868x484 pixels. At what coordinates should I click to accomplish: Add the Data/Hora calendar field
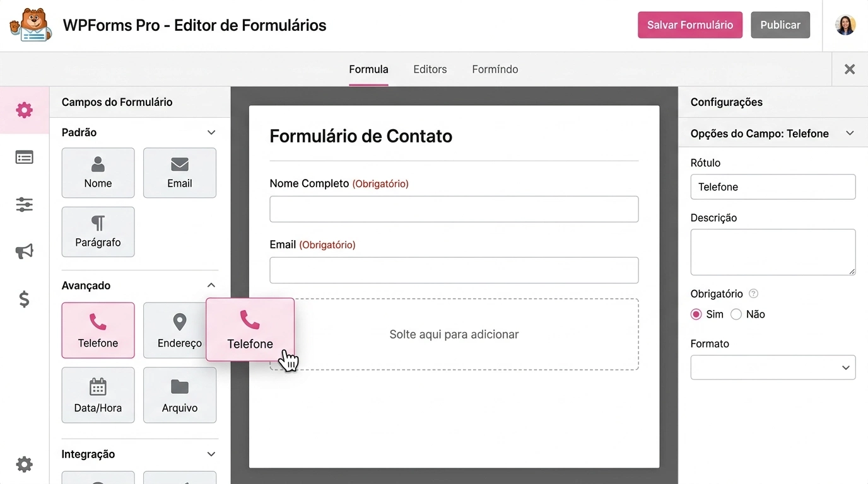pyautogui.click(x=98, y=395)
